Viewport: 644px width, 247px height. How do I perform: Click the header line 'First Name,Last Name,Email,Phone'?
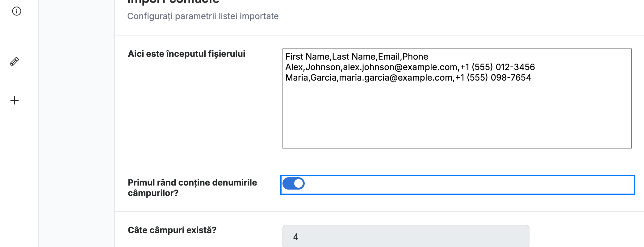point(357,57)
